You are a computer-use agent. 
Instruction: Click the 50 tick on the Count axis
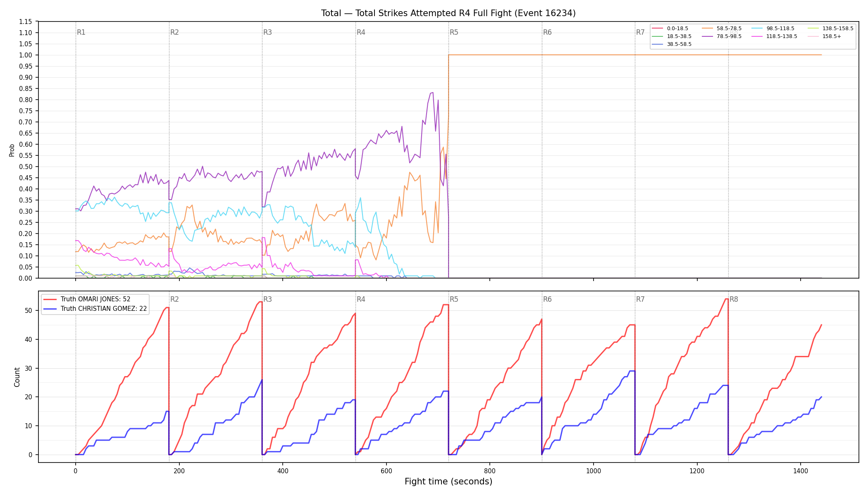tap(29, 310)
